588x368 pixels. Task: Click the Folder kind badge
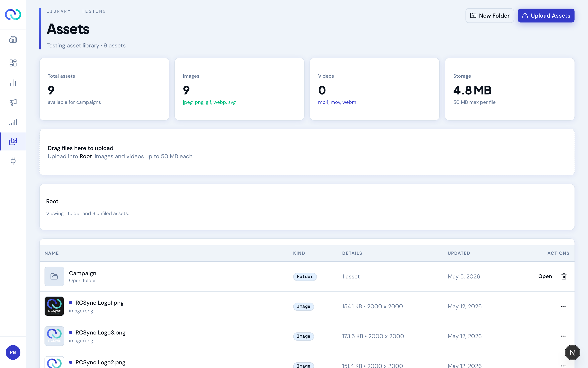tap(305, 276)
